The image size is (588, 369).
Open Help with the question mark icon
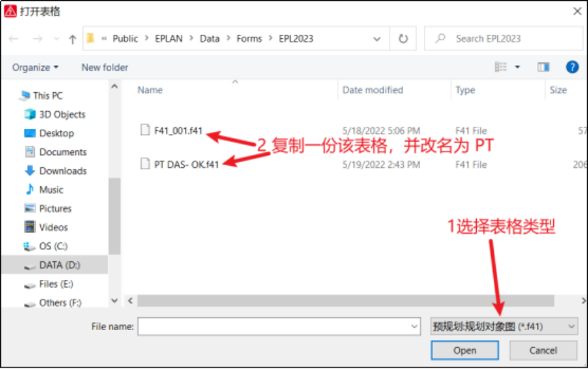coord(572,67)
